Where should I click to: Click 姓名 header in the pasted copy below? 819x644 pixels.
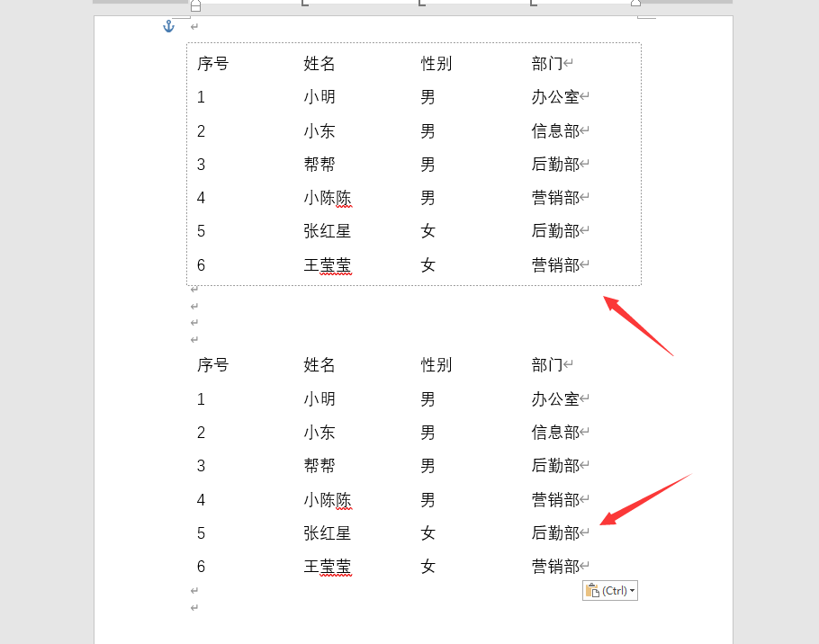[x=319, y=365]
